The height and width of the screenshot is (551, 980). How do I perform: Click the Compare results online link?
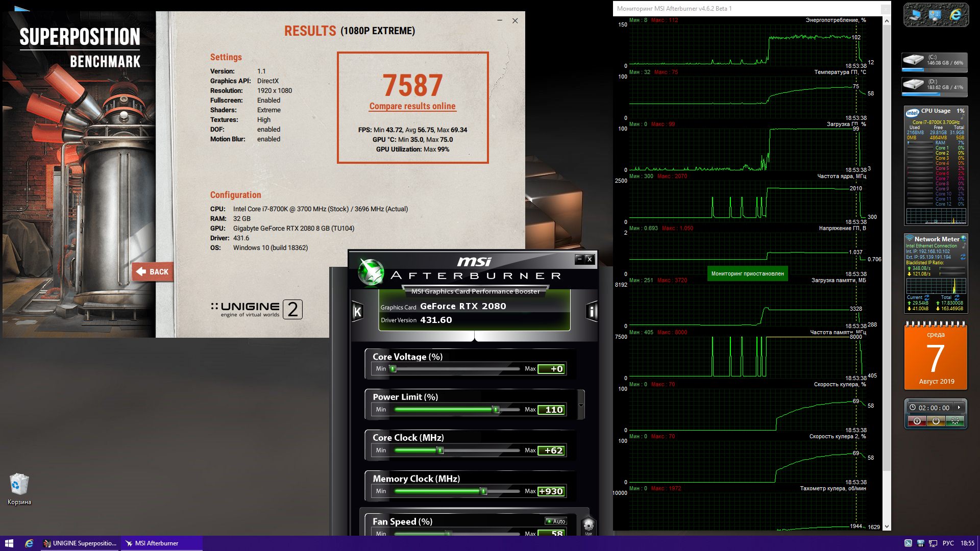pyautogui.click(x=412, y=106)
